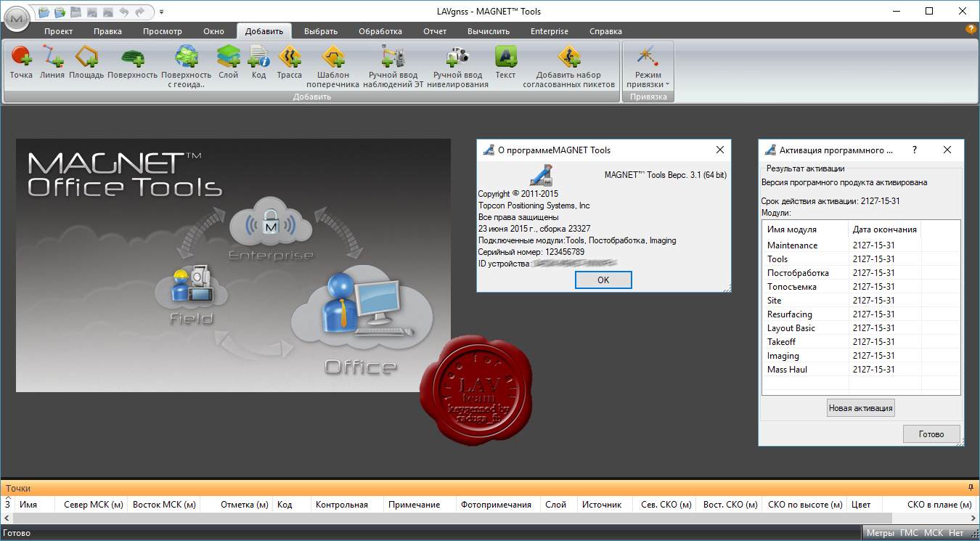Select the Maintenance module row

pyautogui.click(x=861, y=245)
